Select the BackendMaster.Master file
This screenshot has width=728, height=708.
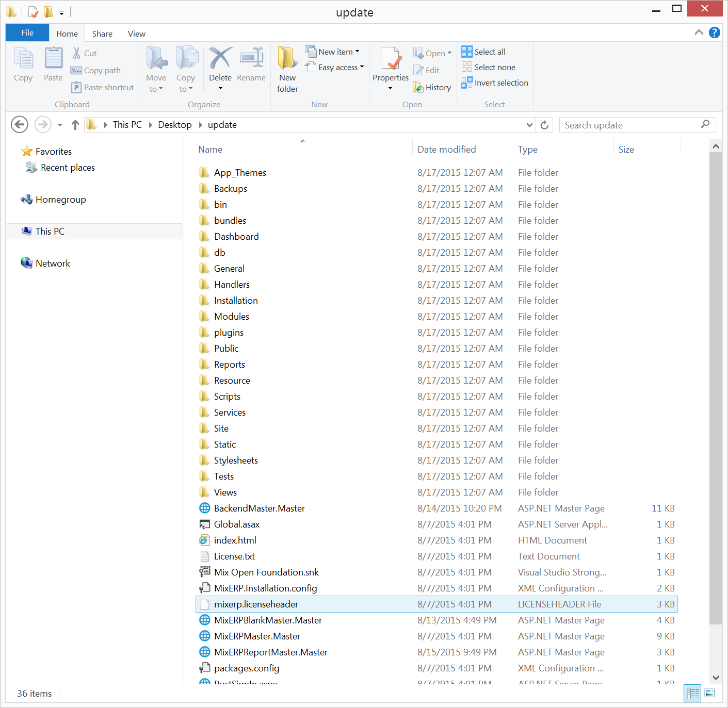[x=436, y=508]
